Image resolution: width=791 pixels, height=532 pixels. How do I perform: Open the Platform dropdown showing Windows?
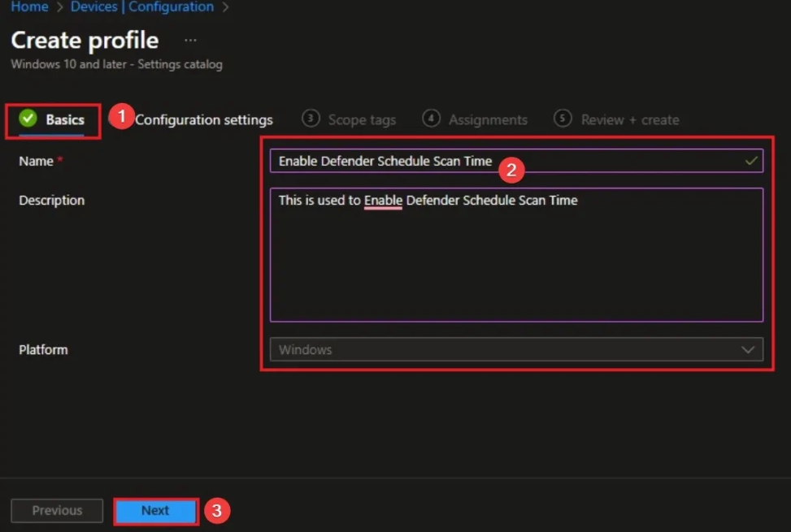coord(516,349)
